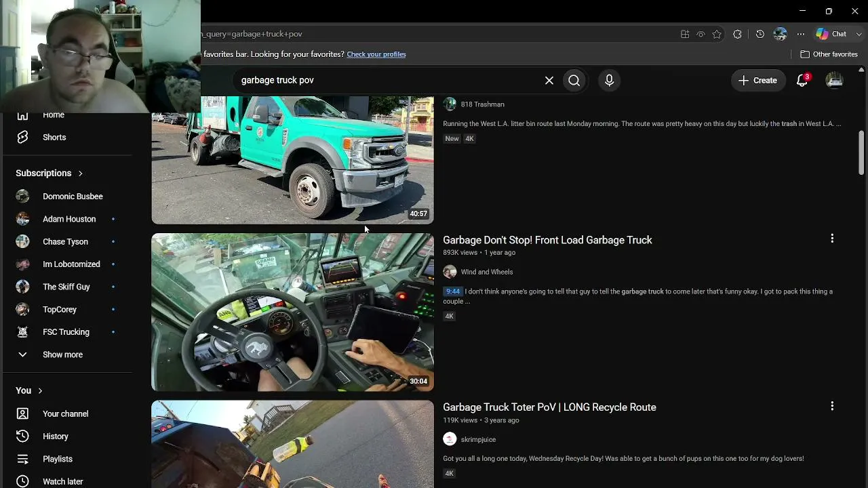The width and height of the screenshot is (868, 488).
Task: Click the Wednesday Recycle Day description text
Action: (623, 459)
